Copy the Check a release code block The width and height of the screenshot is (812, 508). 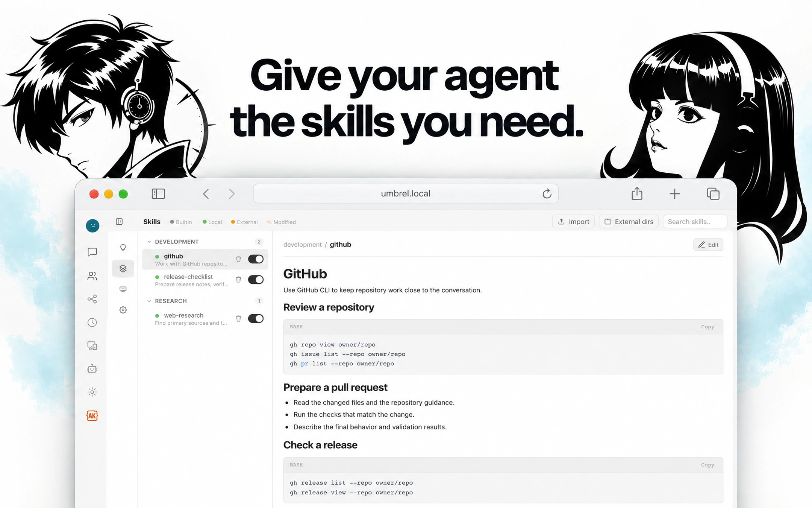tap(707, 465)
